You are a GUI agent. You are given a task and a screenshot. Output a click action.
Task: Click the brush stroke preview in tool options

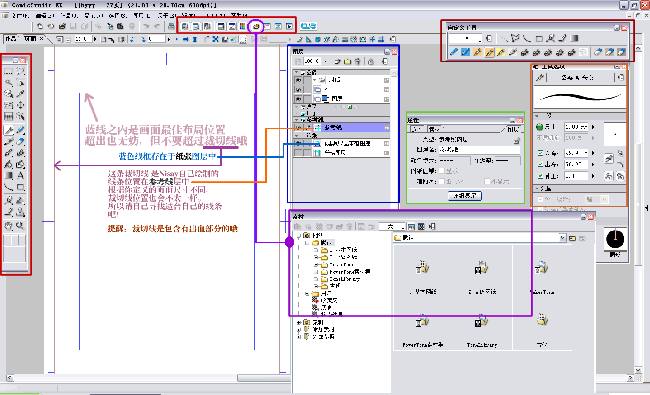pos(580,97)
